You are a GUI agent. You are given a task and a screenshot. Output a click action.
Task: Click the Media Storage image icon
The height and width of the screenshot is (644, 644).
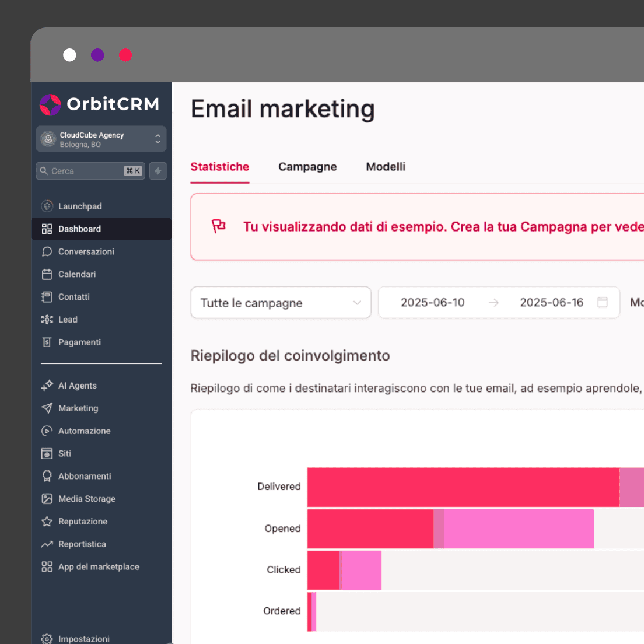[x=47, y=499]
